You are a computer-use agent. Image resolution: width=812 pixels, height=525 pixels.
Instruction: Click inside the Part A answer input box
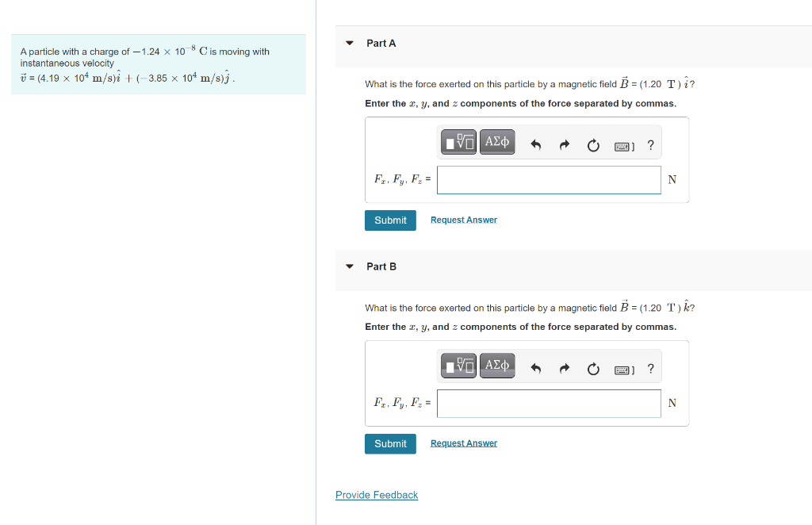549,179
